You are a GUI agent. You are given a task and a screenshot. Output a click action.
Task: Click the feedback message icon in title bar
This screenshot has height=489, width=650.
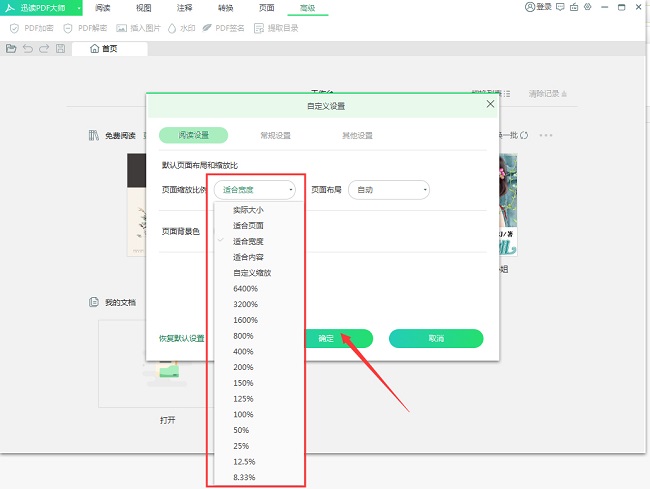tap(560, 7)
